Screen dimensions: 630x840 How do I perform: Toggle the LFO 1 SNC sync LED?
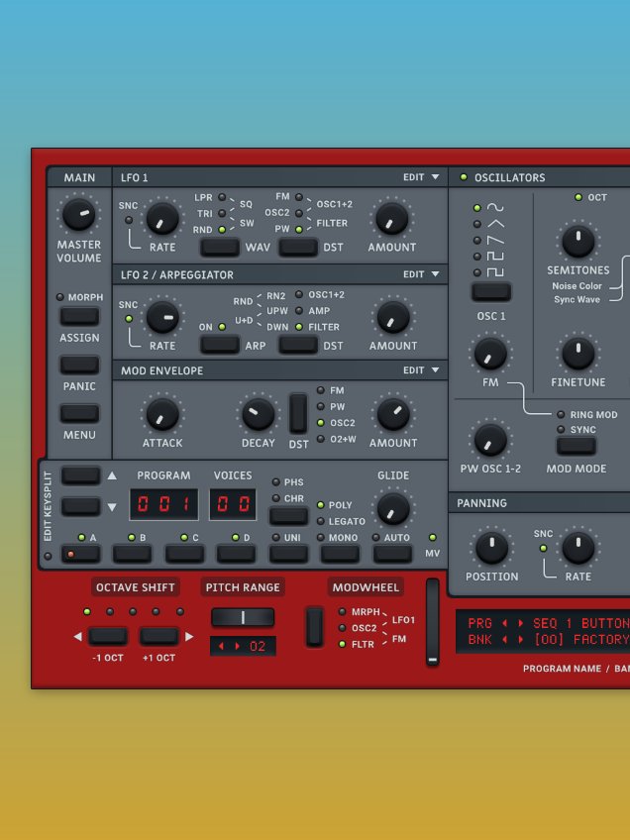point(129,220)
